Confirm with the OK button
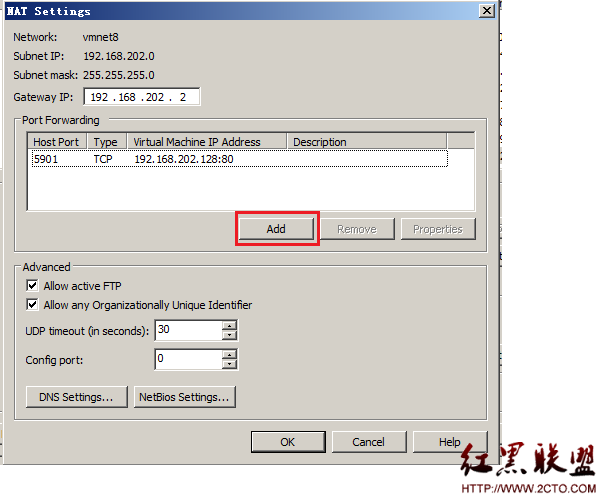 (x=288, y=442)
